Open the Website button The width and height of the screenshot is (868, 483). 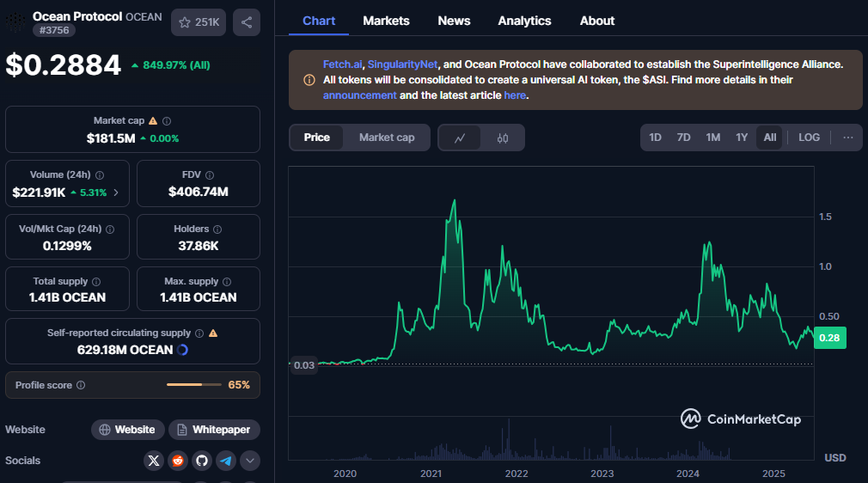[x=128, y=430]
